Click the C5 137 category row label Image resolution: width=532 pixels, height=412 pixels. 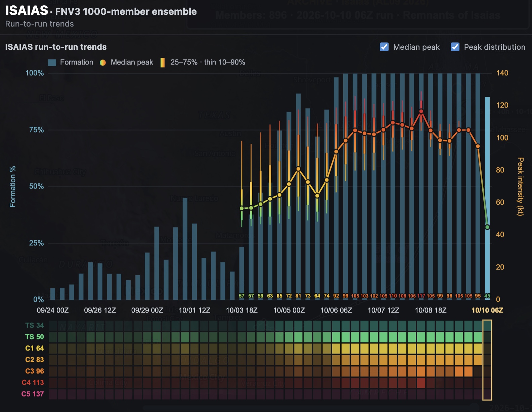pyautogui.click(x=33, y=394)
